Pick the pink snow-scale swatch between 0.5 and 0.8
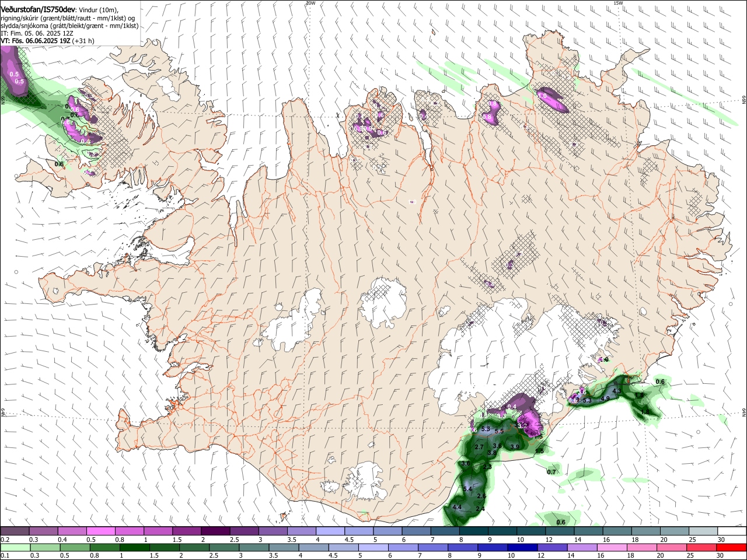This screenshot has height=560, width=747. pos(100,531)
